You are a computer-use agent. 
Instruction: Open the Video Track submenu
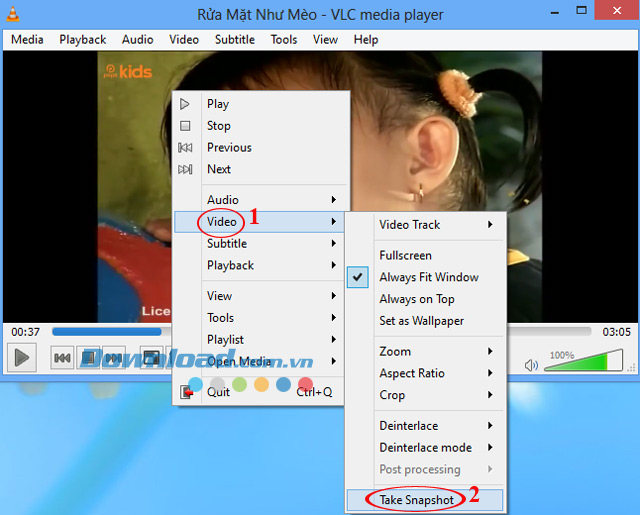pos(423,224)
